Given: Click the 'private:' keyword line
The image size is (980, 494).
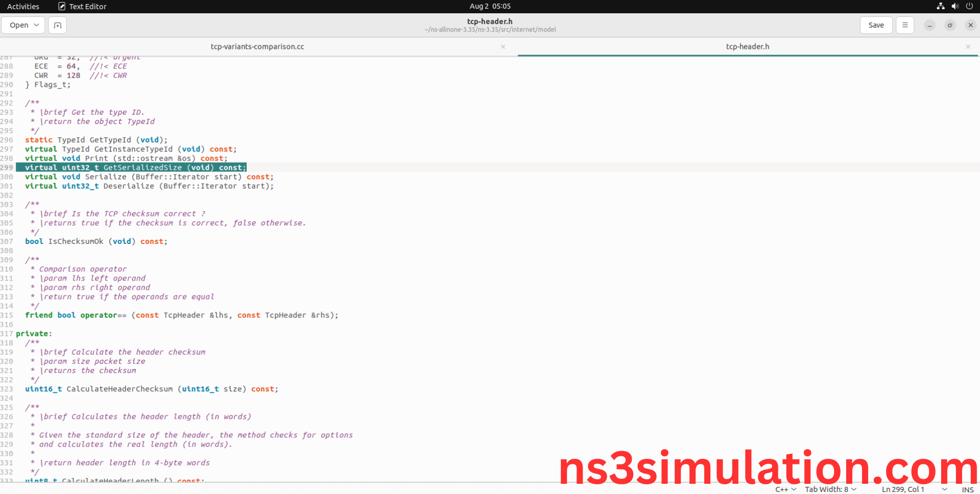Looking at the screenshot, I should point(34,334).
